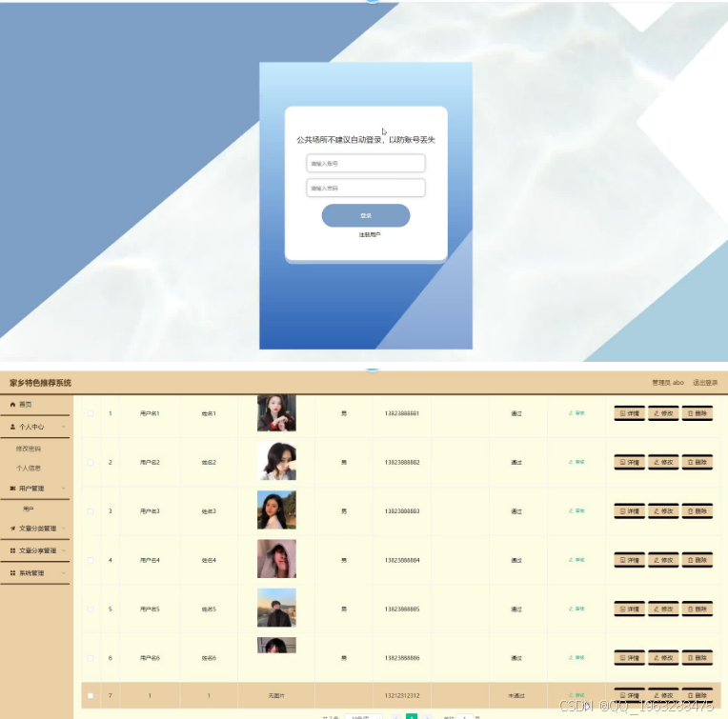Viewport: 728px width, 719px height.
Task: Click 退出登录 in the header
Action: pyautogui.click(x=705, y=383)
